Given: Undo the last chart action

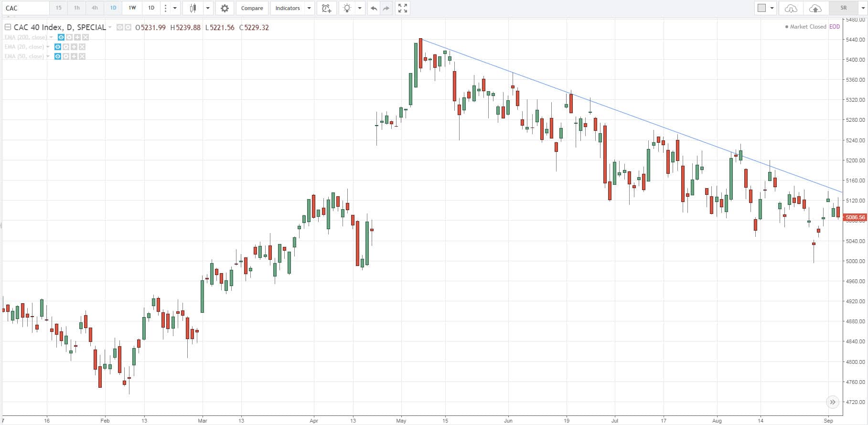Looking at the screenshot, I should click(x=374, y=8).
